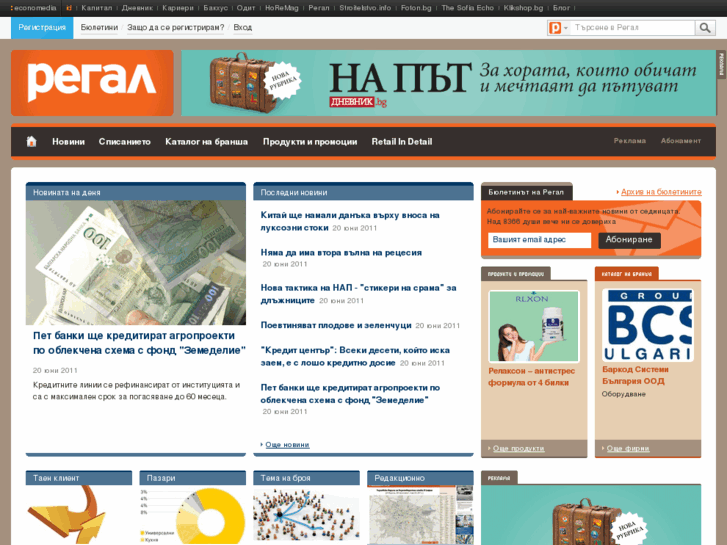Click the Абониране button
Image resolution: width=727 pixels, height=545 pixels.
pos(629,240)
